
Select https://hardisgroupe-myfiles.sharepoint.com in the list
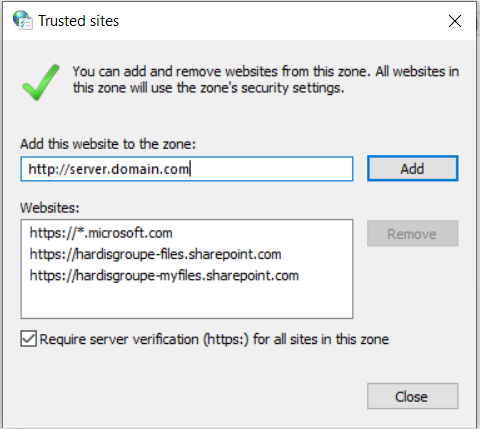coord(164,276)
